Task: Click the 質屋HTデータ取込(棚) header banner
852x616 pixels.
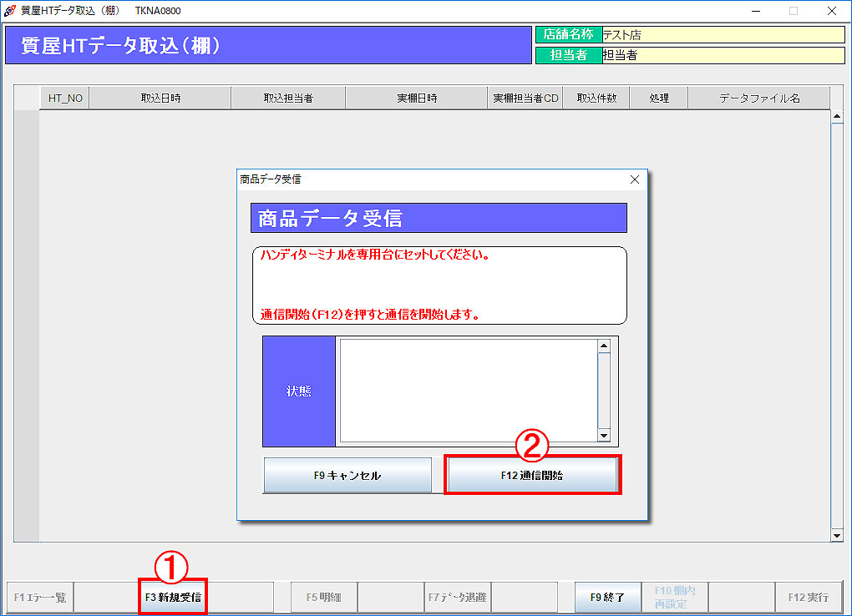Action: click(x=268, y=46)
